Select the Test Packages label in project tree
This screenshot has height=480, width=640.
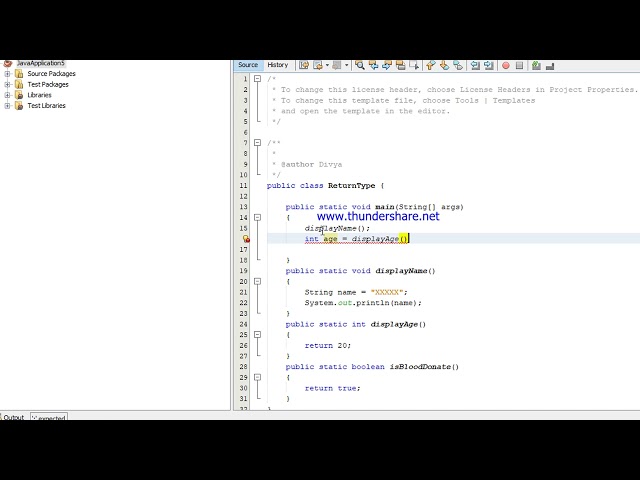[48, 84]
